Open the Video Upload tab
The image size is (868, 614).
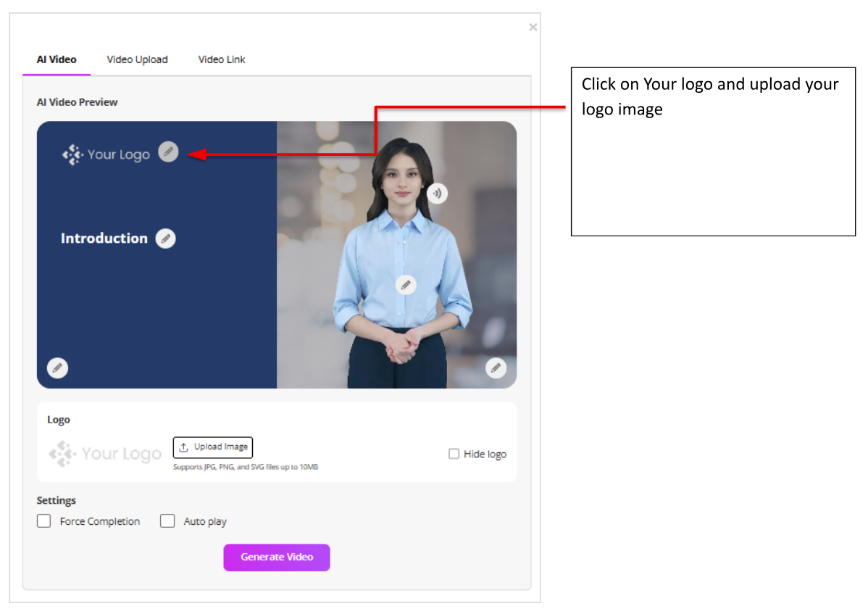[137, 59]
